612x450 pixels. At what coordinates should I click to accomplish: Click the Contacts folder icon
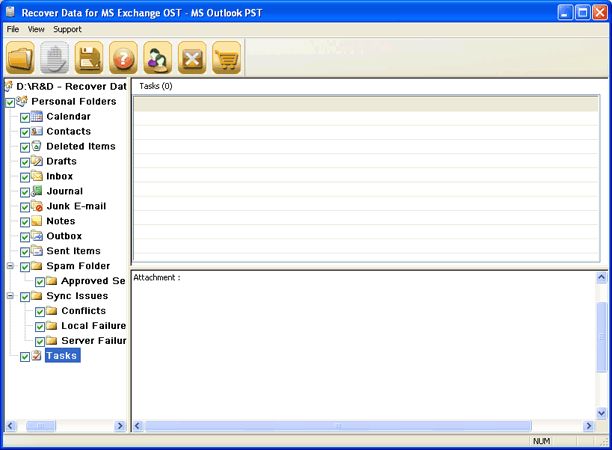37,131
